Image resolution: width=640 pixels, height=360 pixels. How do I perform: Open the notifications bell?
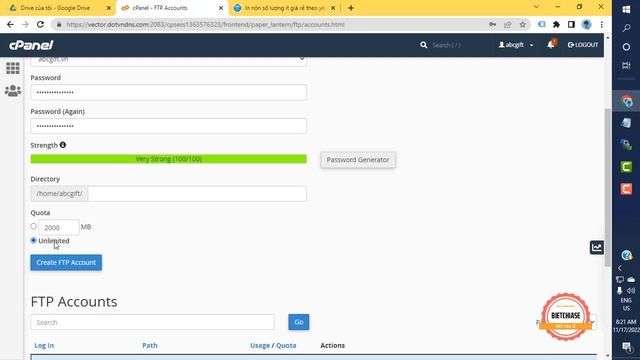pos(551,44)
